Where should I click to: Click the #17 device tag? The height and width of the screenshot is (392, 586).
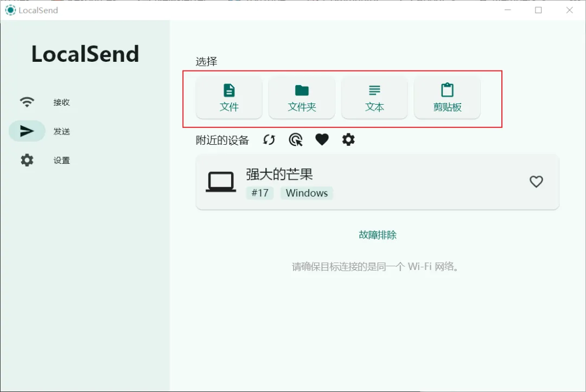260,193
